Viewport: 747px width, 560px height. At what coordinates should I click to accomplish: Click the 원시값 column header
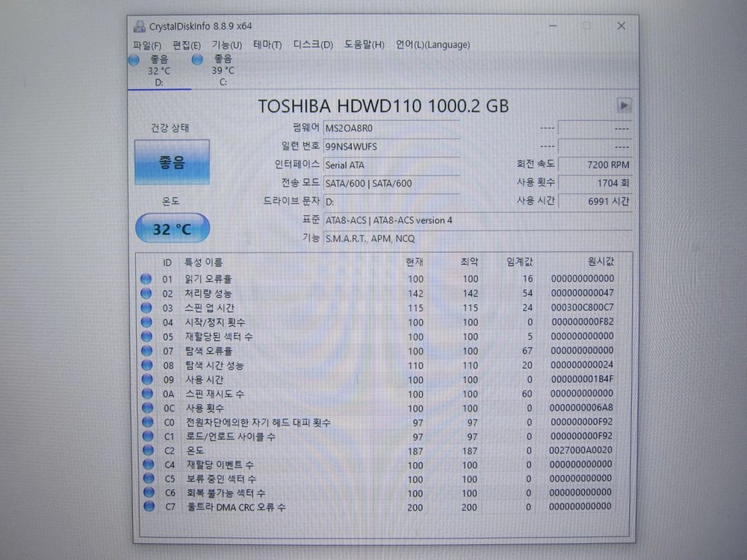pos(601,261)
